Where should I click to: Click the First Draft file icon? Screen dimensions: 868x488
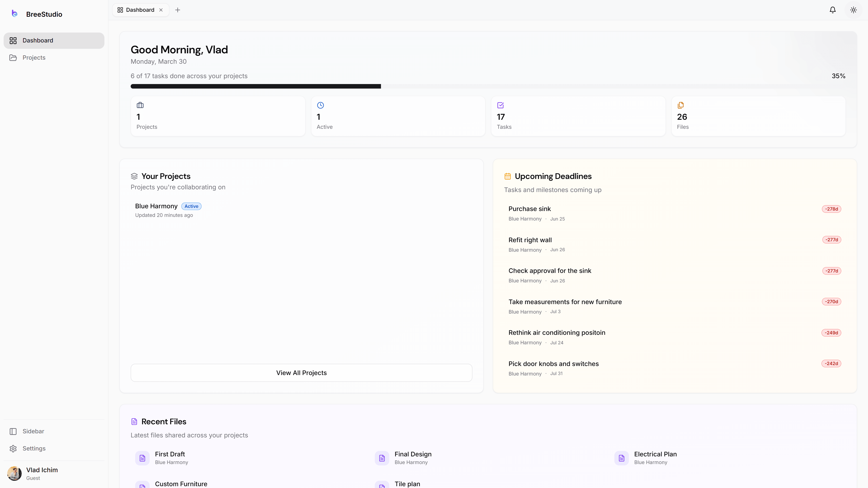[142, 458]
